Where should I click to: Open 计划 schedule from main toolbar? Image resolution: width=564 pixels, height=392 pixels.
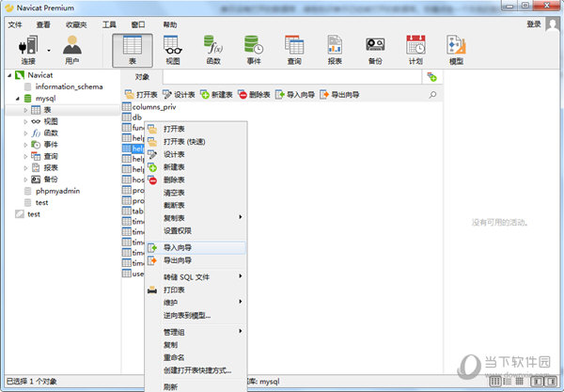tap(415, 50)
